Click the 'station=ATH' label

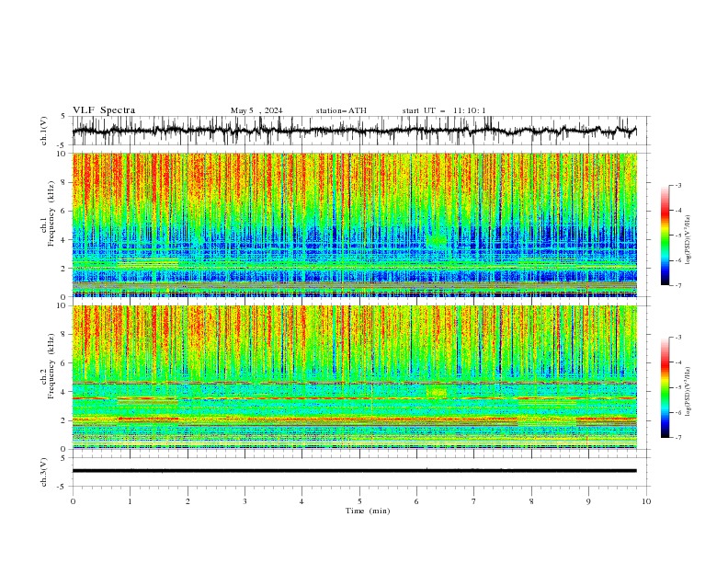[341, 110]
